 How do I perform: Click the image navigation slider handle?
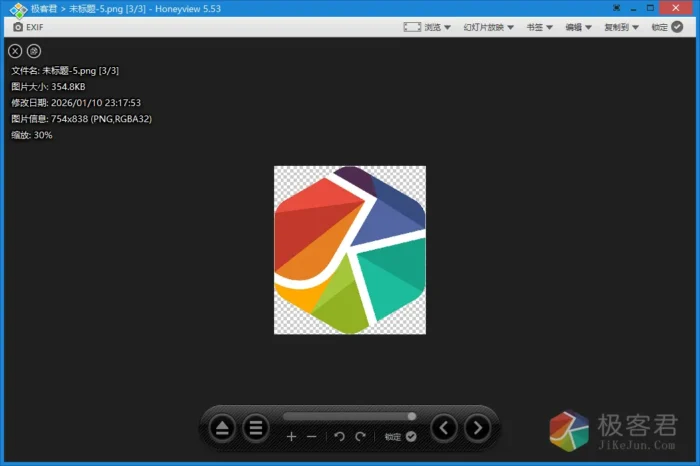(411, 416)
